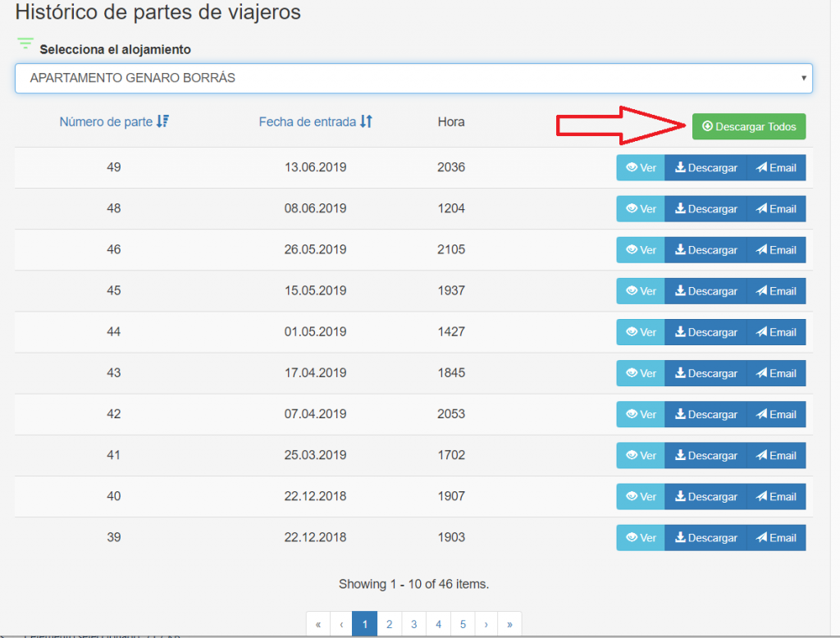This screenshot has height=638, width=840.
Task: Click sort icon beside Número de parte
Action: pyautogui.click(x=162, y=121)
